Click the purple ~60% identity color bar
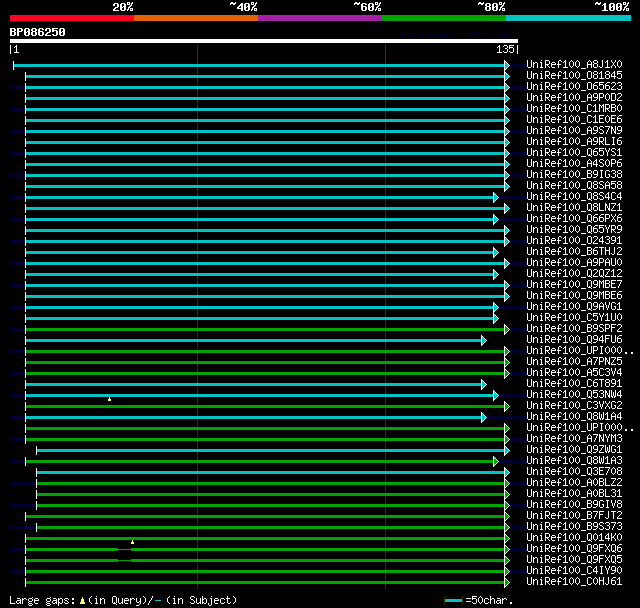This screenshot has width=640, height=608. click(x=320, y=18)
